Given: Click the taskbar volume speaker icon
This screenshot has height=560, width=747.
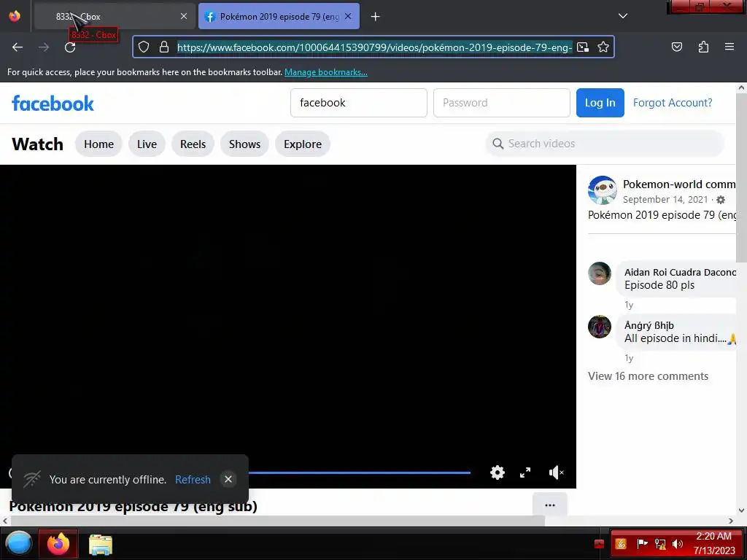Looking at the screenshot, I should [x=678, y=544].
